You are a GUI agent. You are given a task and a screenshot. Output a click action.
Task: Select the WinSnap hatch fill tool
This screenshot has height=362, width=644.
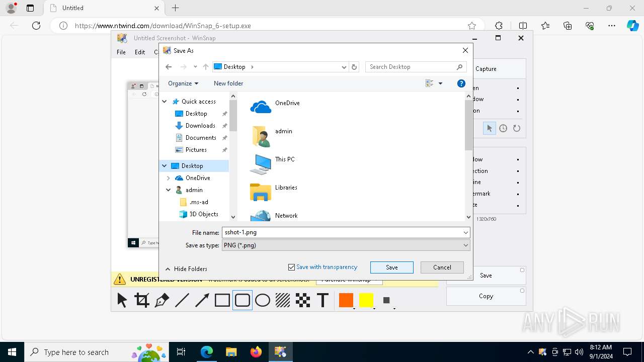(283, 300)
